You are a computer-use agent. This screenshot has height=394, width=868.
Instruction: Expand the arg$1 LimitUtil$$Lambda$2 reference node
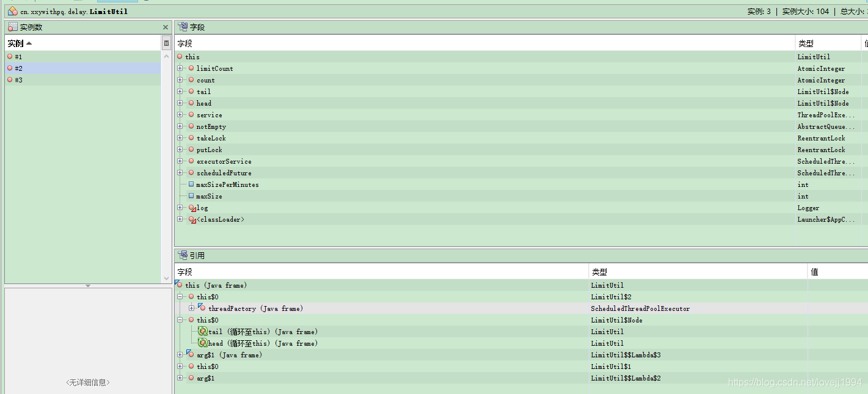(x=180, y=378)
